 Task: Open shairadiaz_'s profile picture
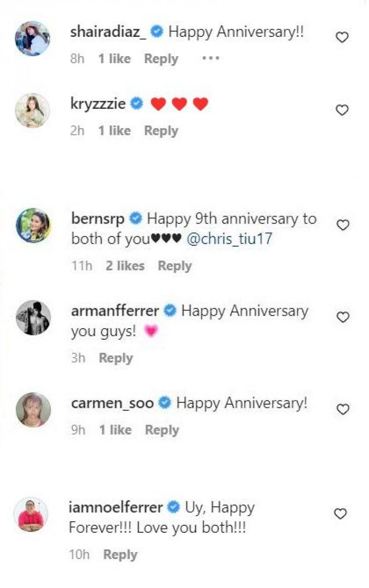pos(32,38)
